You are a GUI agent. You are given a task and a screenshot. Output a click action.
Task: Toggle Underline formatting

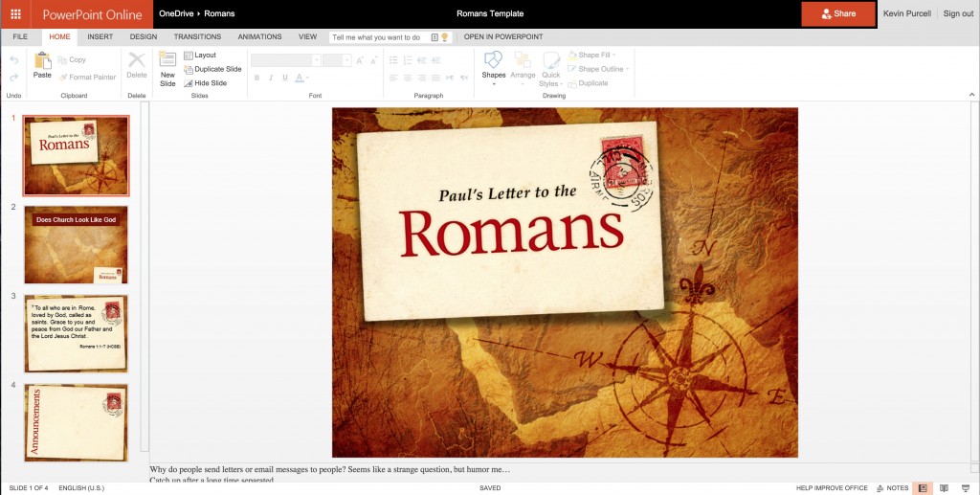(x=285, y=78)
